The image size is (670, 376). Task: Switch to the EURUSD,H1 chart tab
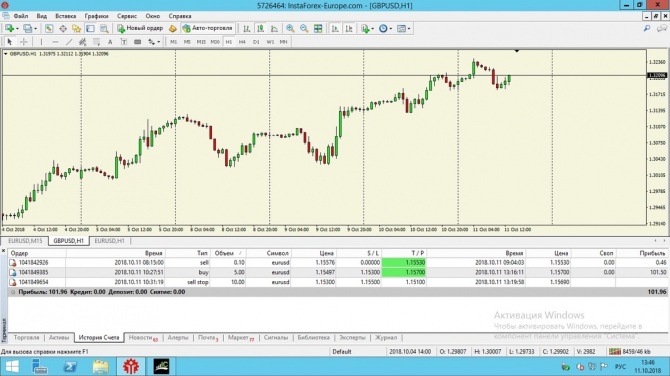click(109, 241)
